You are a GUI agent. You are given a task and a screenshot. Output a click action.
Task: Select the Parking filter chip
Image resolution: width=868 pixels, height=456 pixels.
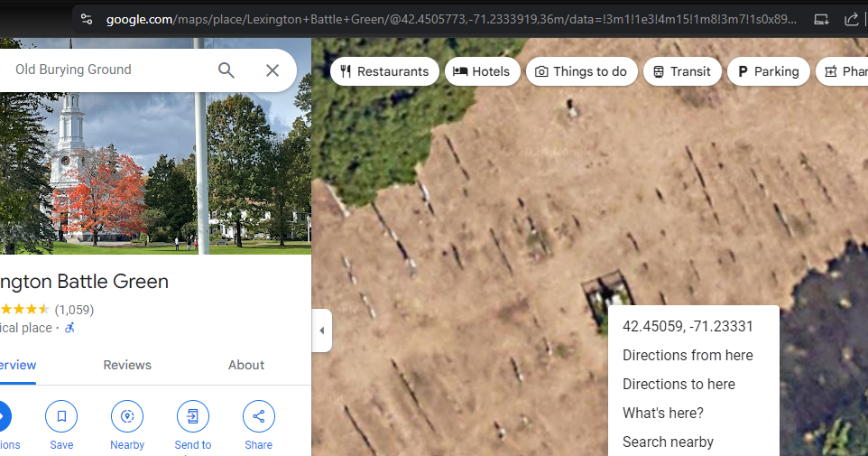(768, 71)
